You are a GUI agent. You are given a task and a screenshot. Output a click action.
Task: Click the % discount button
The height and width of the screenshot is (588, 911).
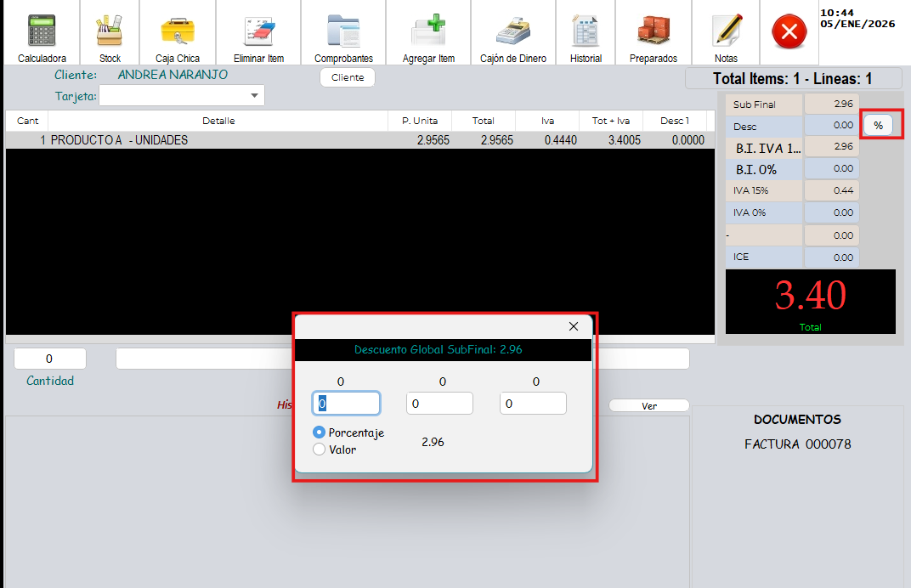[x=879, y=125]
